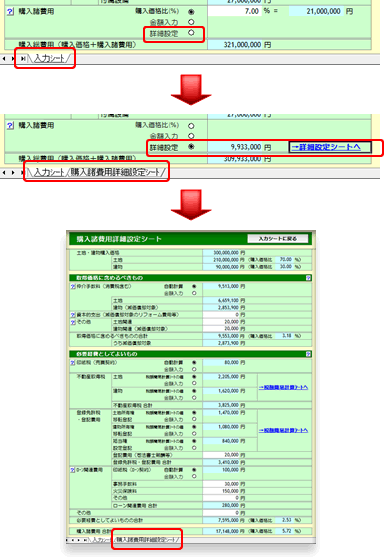Click 入力シートに戻る button

coord(278,239)
